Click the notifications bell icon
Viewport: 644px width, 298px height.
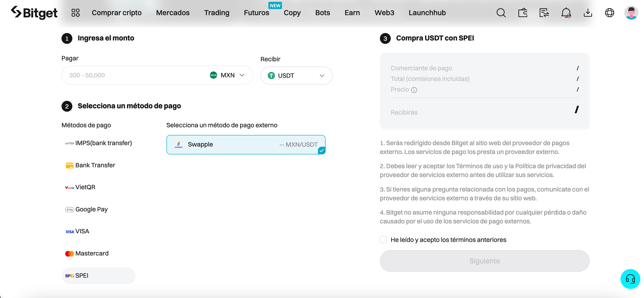[566, 12]
